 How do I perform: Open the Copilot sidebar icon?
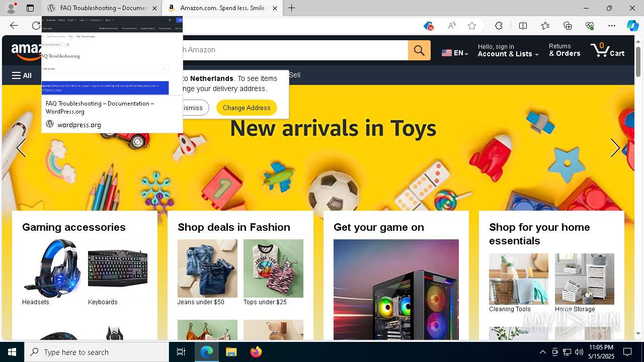click(632, 26)
